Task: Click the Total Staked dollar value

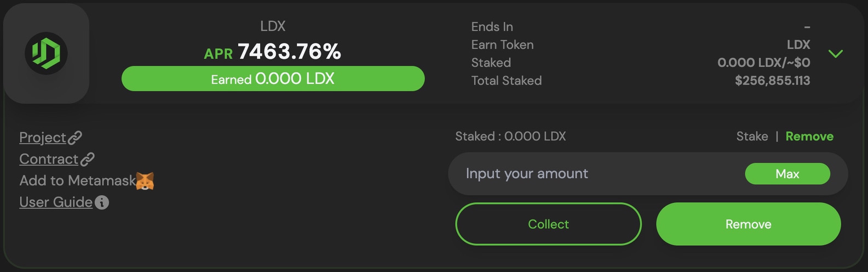Action: (772, 81)
